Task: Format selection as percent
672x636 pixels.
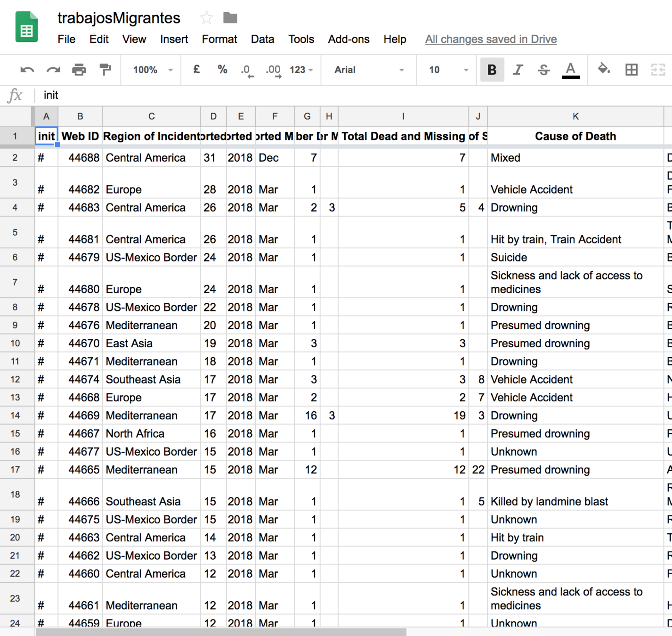Action: [x=222, y=70]
